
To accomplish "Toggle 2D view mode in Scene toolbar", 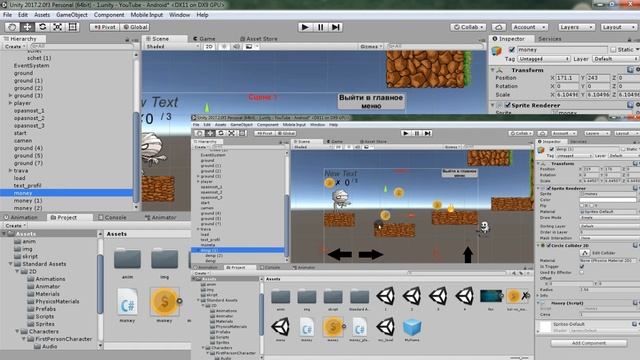I will coord(209,47).
